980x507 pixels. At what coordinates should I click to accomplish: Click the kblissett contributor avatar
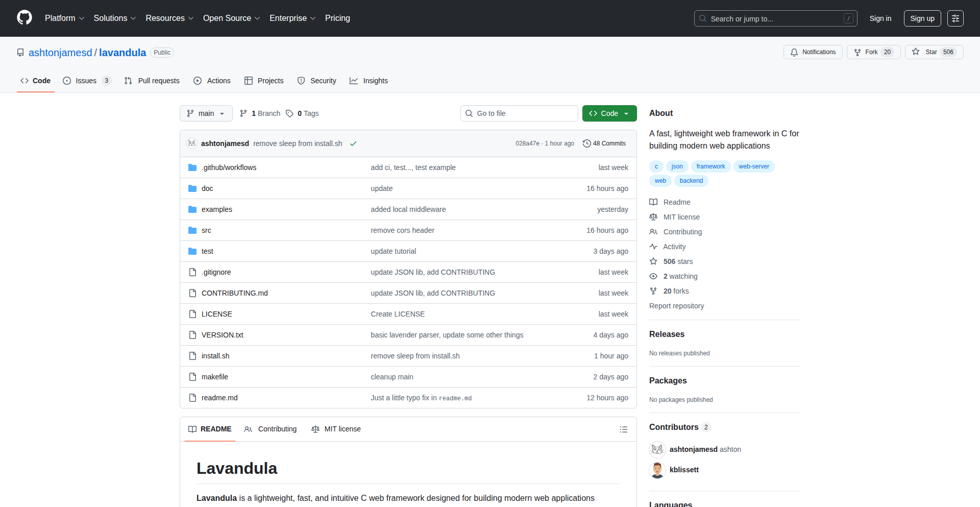click(657, 470)
